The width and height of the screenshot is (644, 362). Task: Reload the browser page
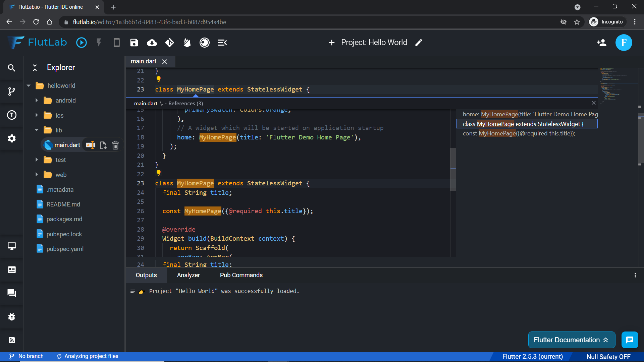pos(36,22)
